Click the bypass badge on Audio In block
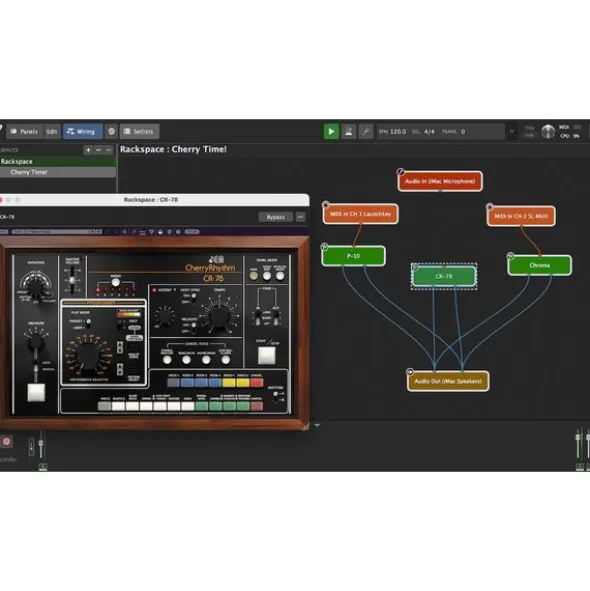 400,172
